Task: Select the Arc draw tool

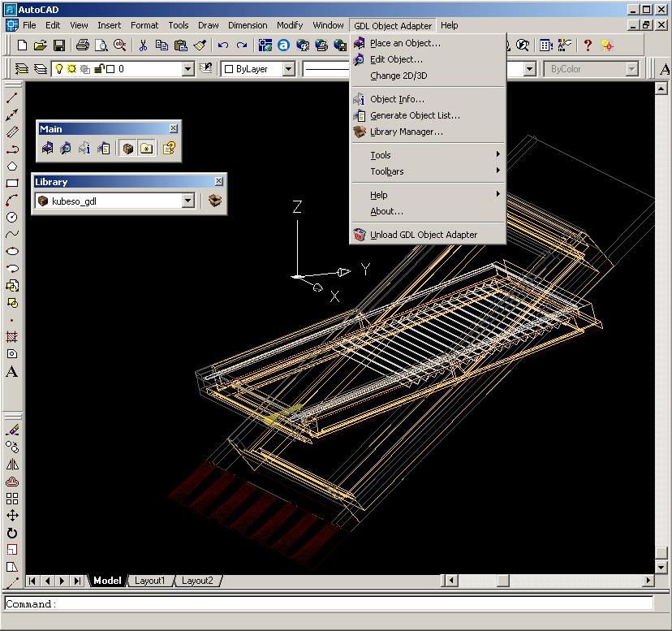Action: [x=12, y=201]
